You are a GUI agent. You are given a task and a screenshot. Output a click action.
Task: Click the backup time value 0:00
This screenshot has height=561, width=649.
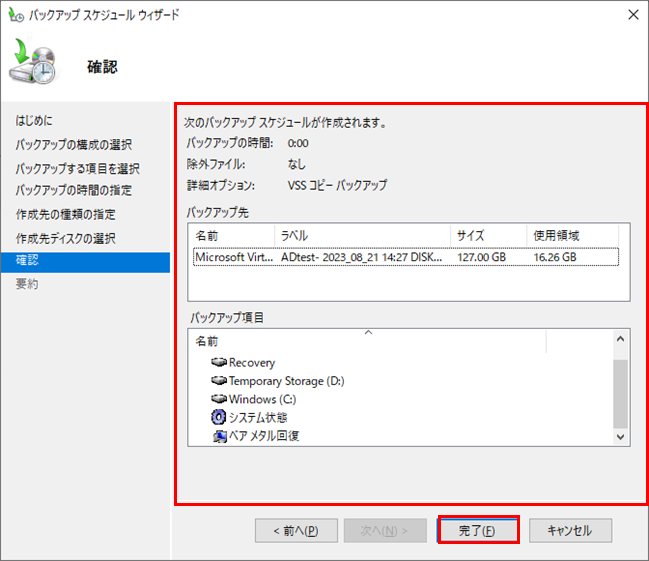298,143
